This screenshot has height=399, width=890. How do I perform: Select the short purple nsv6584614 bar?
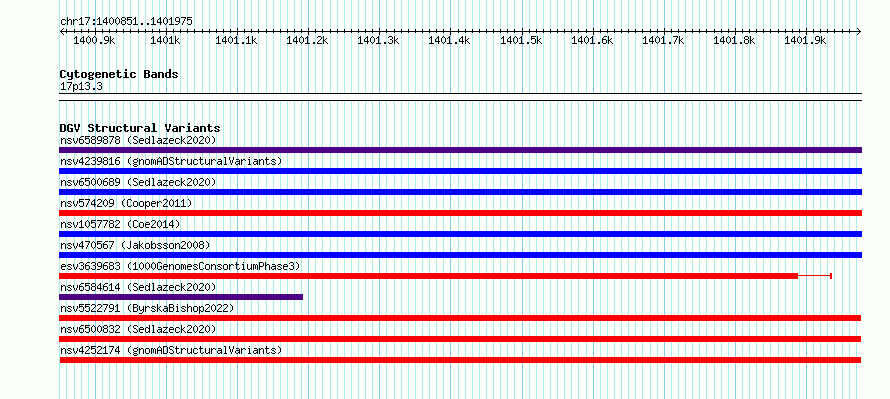coord(181,297)
